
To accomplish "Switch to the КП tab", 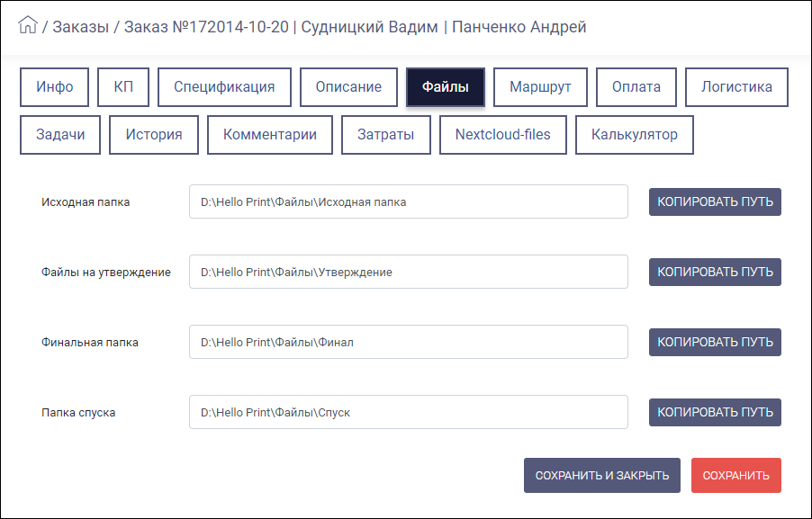I will [123, 87].
